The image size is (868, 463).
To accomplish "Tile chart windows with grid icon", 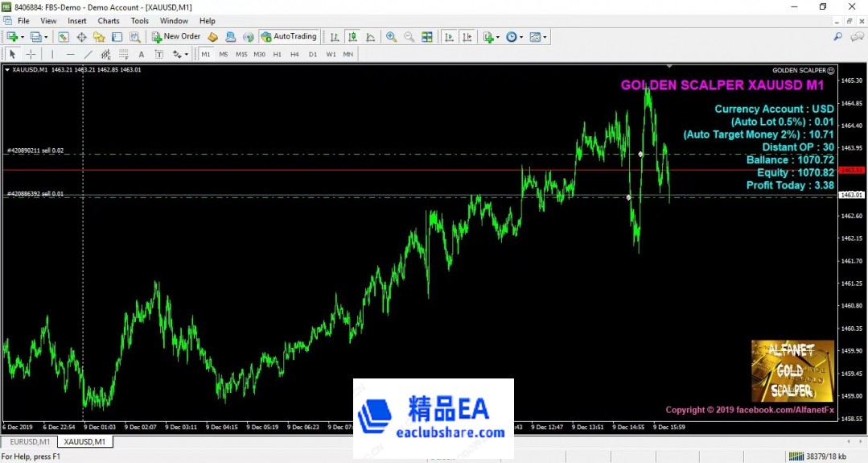I will click(x=427, y=37).
